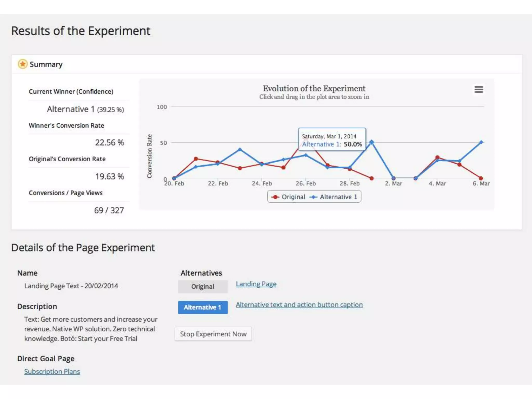The height and width of the screenshot is (399, 532).
Task: Click the blue point at 2. Mar
Action: tap(393, 178)
